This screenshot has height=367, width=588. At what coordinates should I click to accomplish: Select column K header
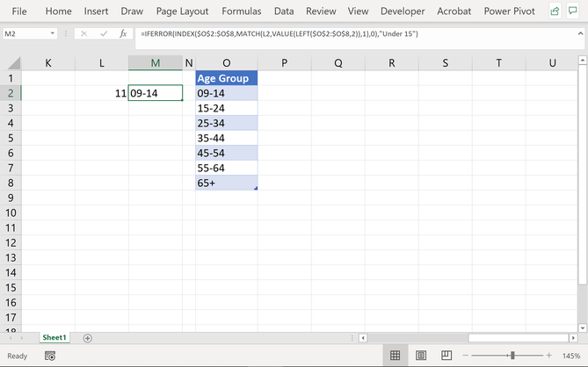[x=48, y=63]
